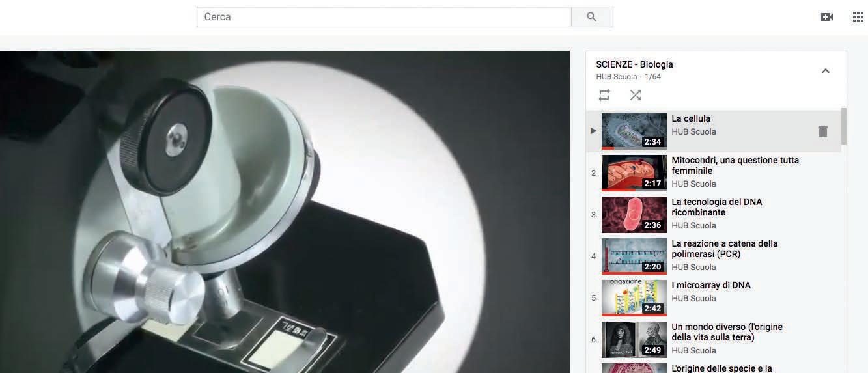The image size is (868, 373).
Task: Remove La cellula with the trash icon
Action: (x=823, y=131)
